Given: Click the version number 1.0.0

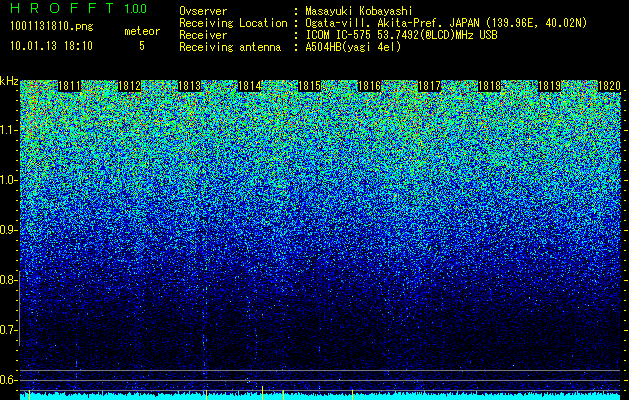Looking at the screenshot, I should (x=136, y=8).
